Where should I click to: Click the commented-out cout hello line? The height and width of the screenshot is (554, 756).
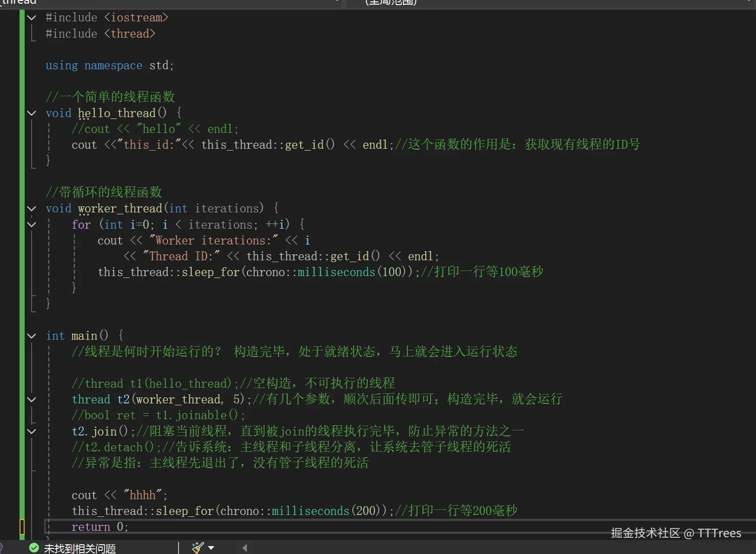[155, 129]
